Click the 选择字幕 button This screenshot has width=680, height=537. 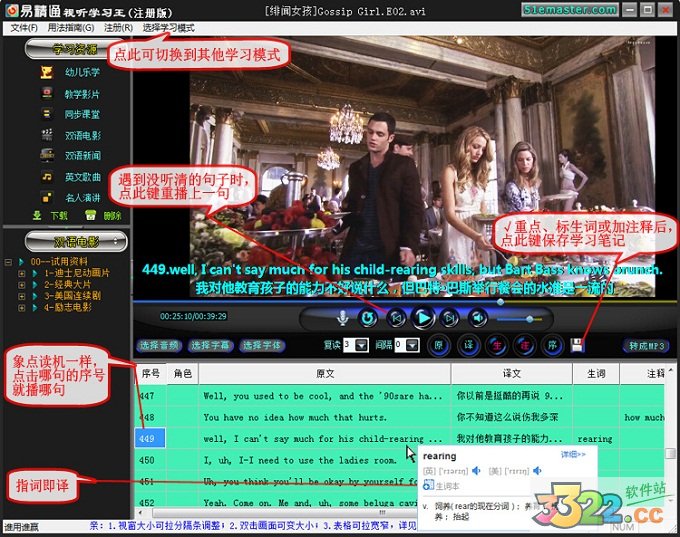point(210,346)
